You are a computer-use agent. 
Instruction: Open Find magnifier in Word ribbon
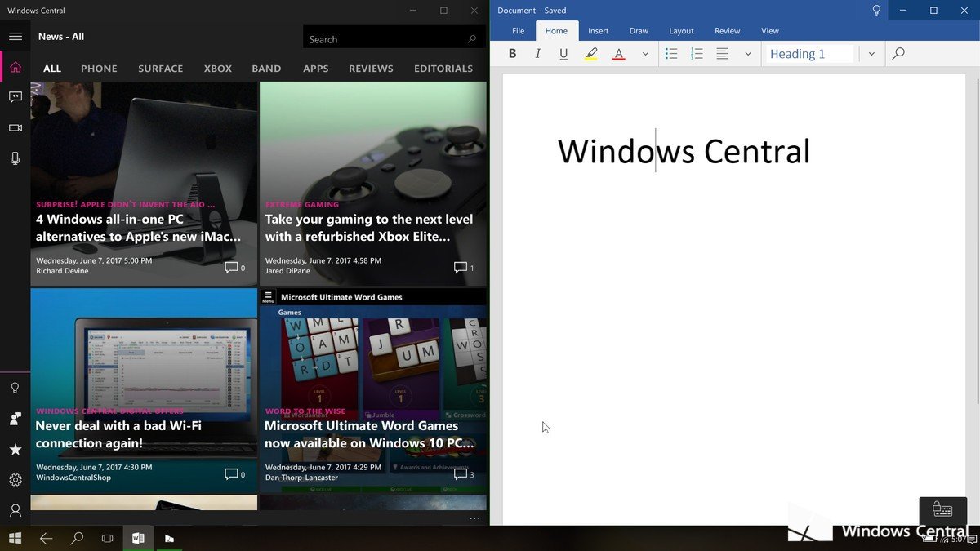coord(898,54)
